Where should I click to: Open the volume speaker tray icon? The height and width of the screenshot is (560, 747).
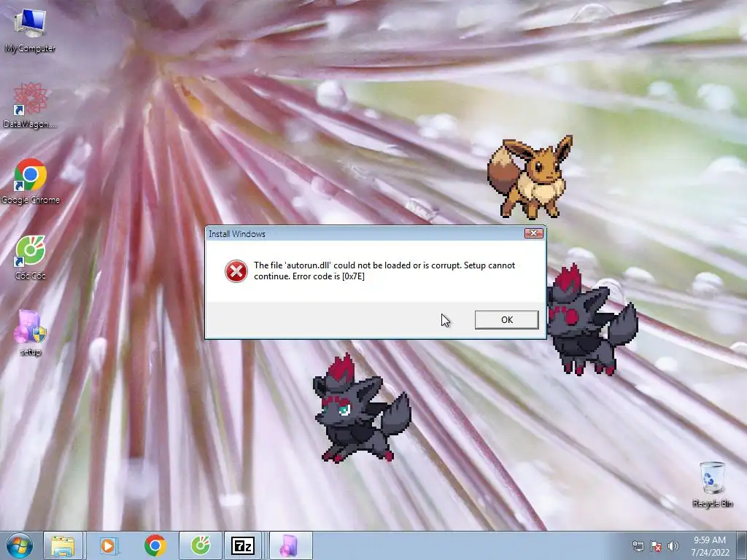[673, 546]
